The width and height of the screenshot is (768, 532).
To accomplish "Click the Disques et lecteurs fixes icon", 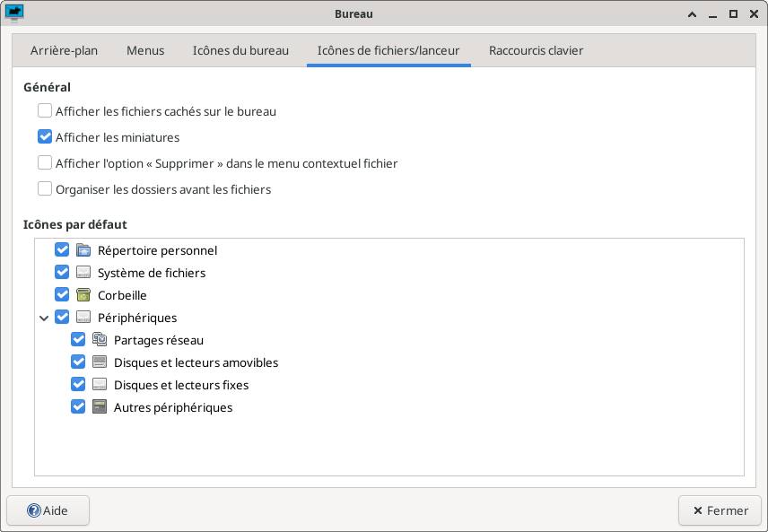I will point(100,385).
